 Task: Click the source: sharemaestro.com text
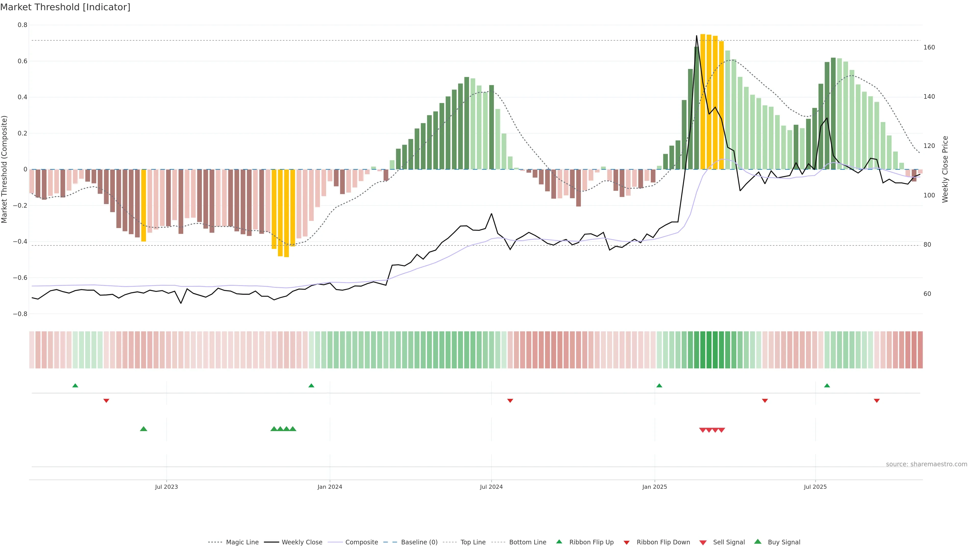pyautogui.click(x=926, y=464)
